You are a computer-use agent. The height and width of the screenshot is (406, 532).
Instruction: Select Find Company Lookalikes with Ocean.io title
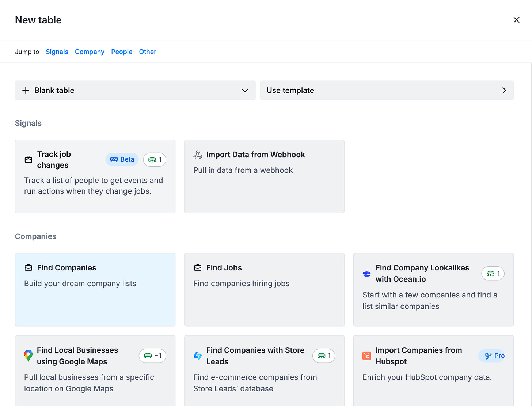click(422, 273)
